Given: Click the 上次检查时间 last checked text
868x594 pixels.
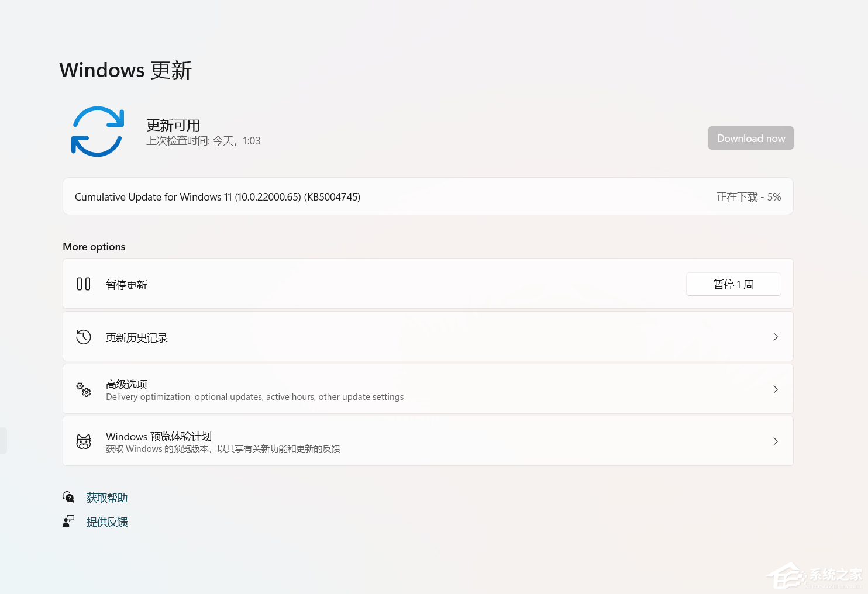Looking at the screenshot, I should click(x=204, y=141).
